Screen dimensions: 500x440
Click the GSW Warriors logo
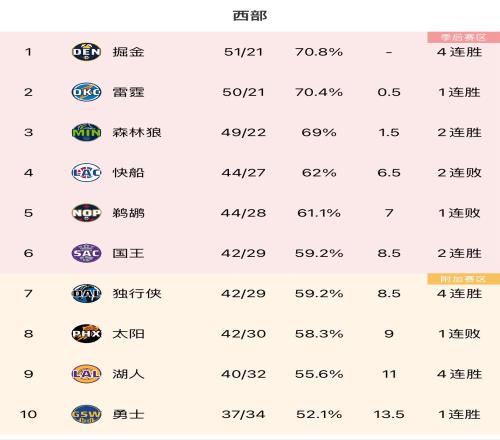[x=86, y=414]
